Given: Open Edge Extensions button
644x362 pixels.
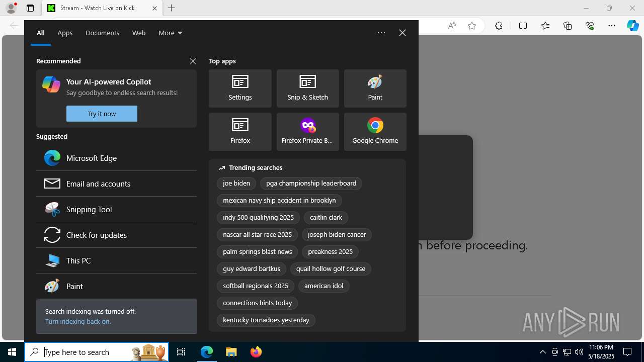Looking at the screenshot, I should tap(499, 26).
